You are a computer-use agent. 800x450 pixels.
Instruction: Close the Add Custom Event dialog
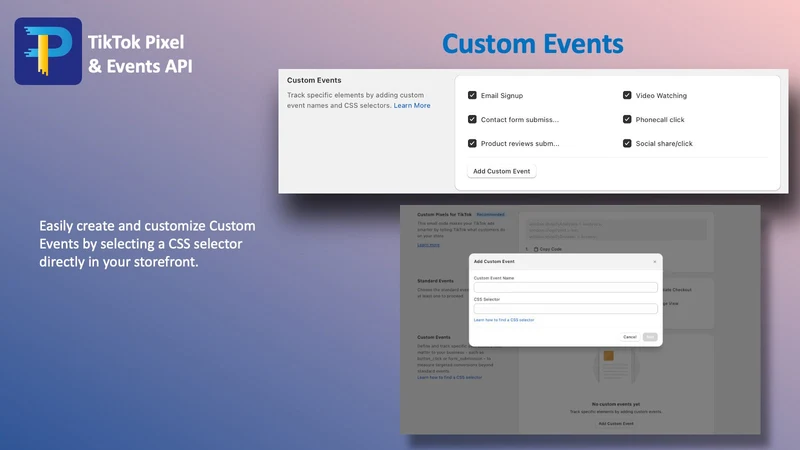(655, 262)
